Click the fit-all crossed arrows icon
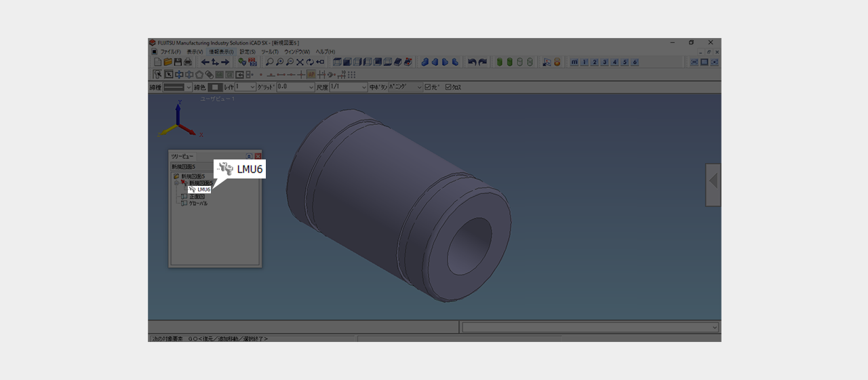The width and height of the screenshot is (868, 380). pos(300,62)
